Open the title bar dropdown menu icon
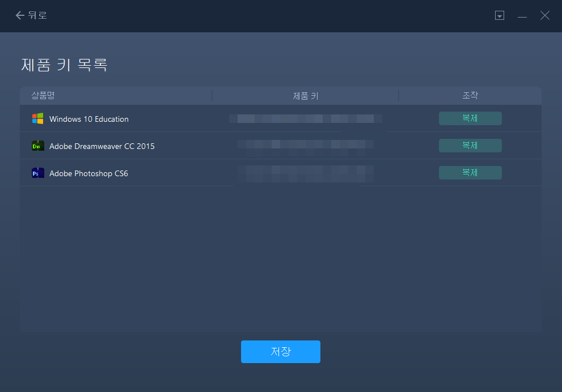This screenshot has width=562, height=392. [499, 15]
